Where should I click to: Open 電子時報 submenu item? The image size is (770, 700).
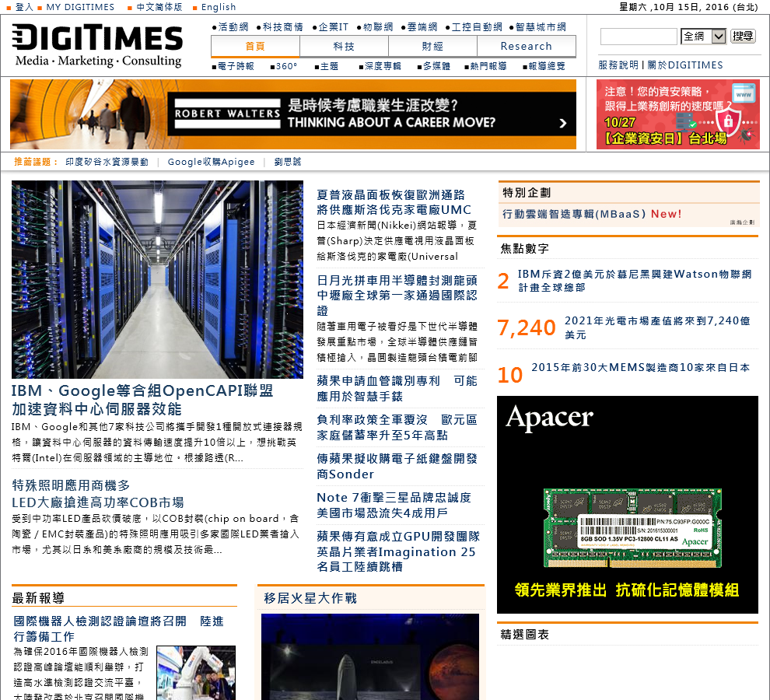(x=236, y=66)
